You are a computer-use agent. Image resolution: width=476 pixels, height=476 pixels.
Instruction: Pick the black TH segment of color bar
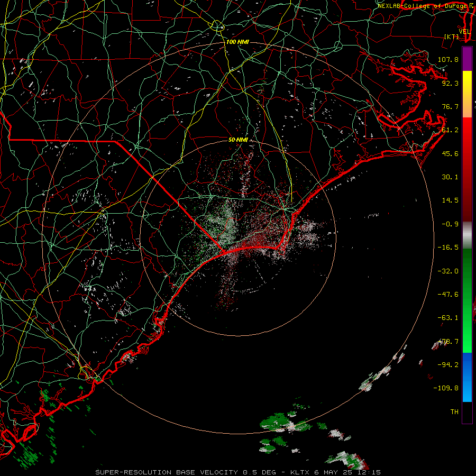[467, 413]
